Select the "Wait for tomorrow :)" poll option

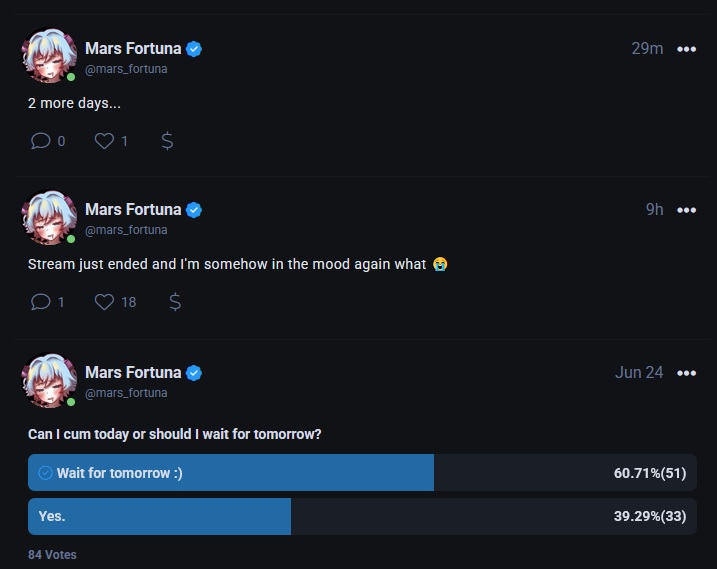tap(230, 473)
